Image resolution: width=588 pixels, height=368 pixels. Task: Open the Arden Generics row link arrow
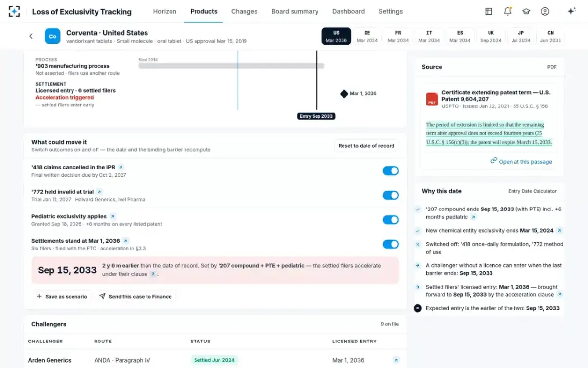[396, 360]
